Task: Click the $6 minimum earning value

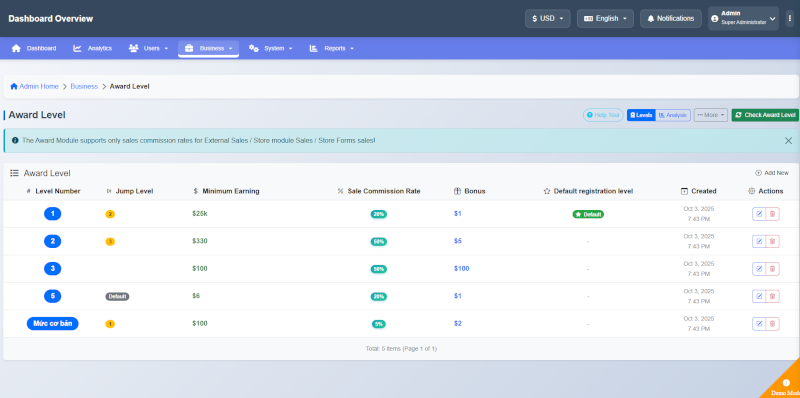Action: click(196, 295)
